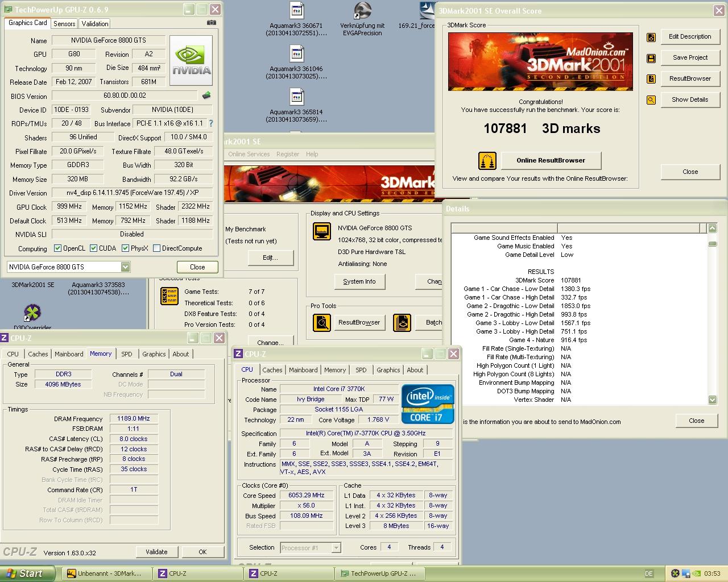Click the Edit Description button

coord(690,37)
